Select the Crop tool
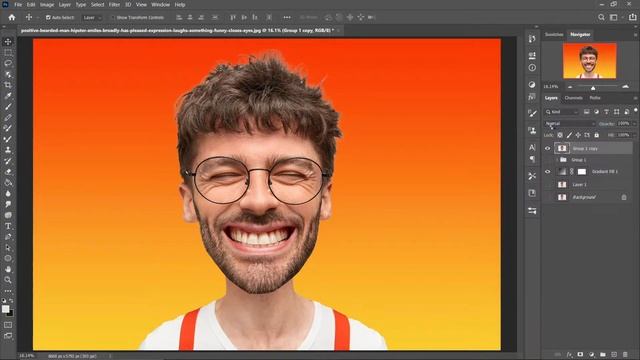Viewport: 640px width, 360px height. pyautogui.click(x=8, y=85)
